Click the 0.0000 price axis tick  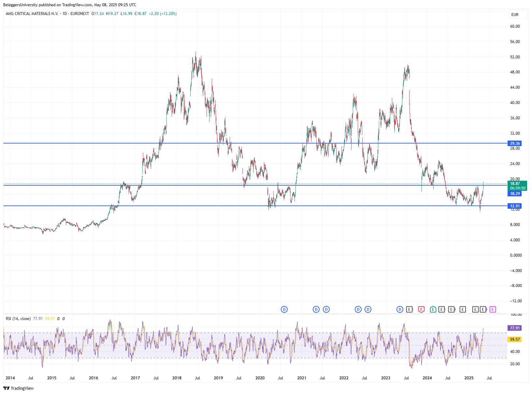[516, 255]
